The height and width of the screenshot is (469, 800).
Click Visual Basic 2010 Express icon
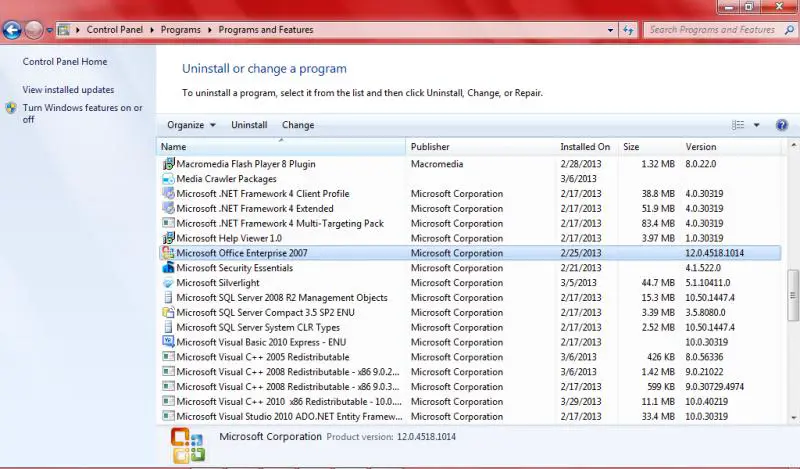(x=168, y=342)
